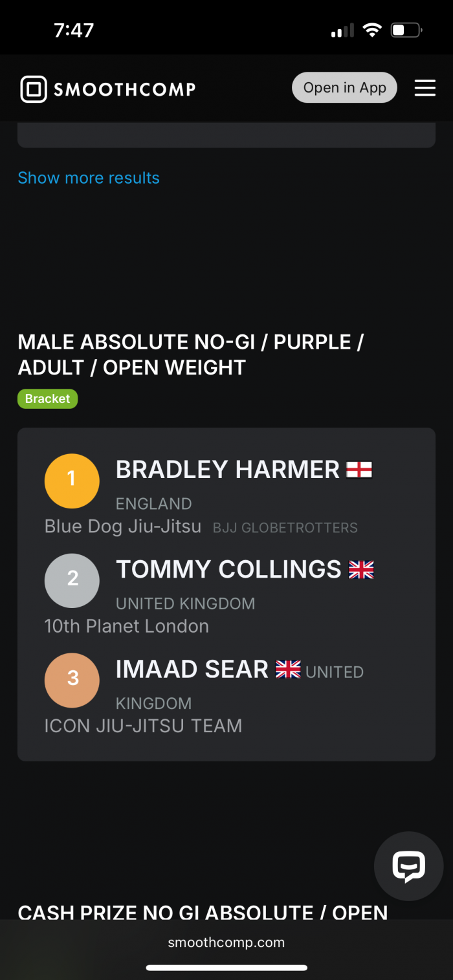Select Imaad Sear's name
The image size is (453, 980).
[192, 669]
